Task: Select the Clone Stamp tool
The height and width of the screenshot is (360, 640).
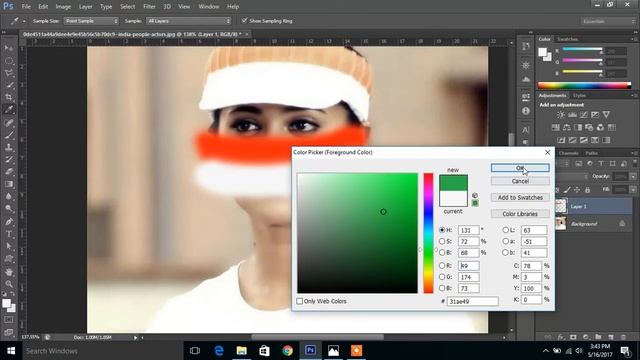Action: 9,147
